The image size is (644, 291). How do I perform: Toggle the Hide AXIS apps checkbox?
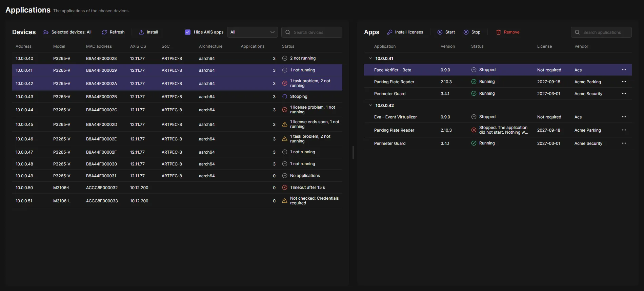pos(188,32)
